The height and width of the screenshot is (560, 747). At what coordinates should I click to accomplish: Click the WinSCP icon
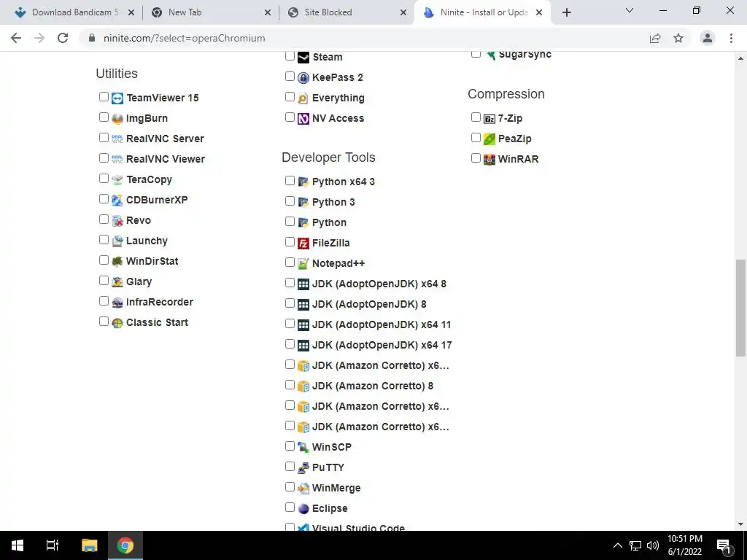pos(303,448)
